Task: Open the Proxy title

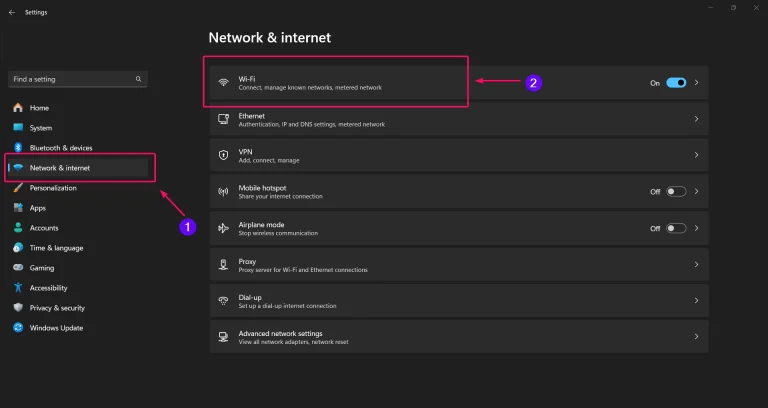Action: (x=247, y=262)
